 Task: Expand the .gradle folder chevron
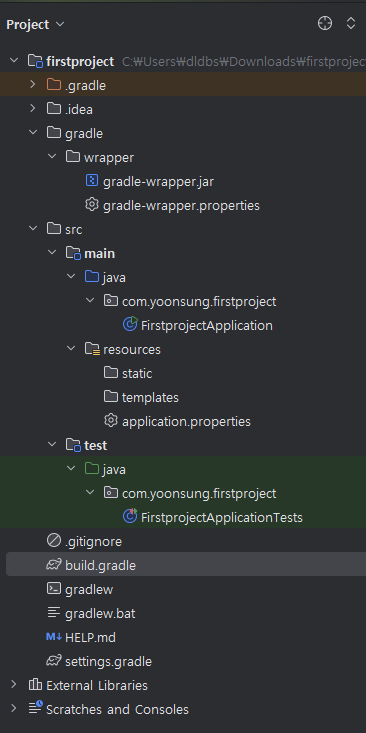[32, 85]
